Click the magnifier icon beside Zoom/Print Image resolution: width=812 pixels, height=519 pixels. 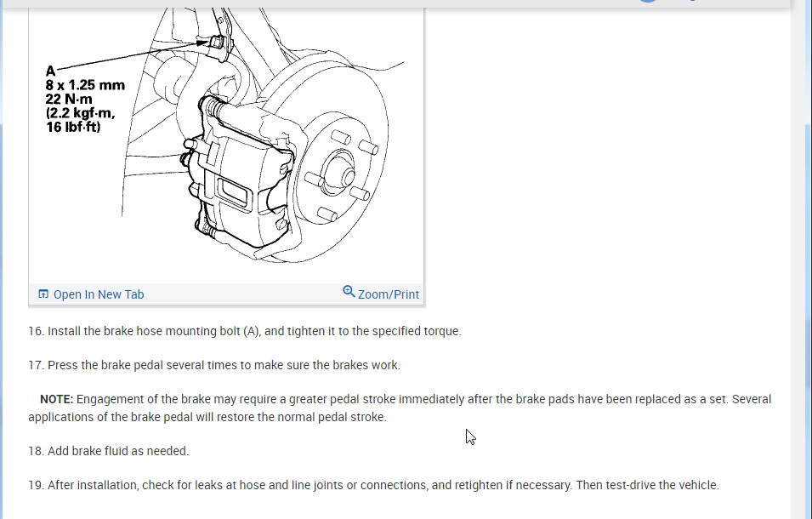coord(349,292)
